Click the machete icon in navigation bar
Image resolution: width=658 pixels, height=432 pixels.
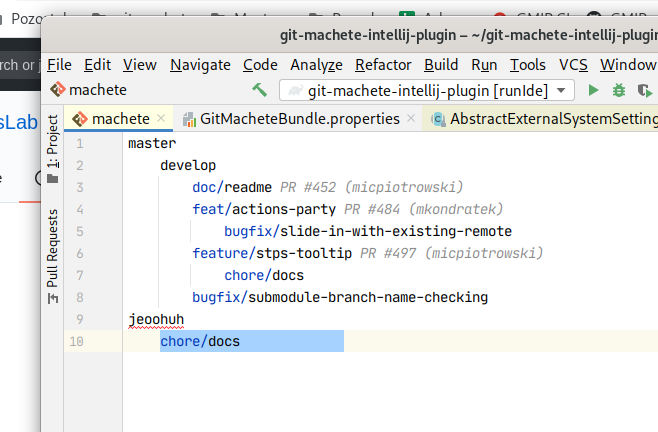[57, 89]
